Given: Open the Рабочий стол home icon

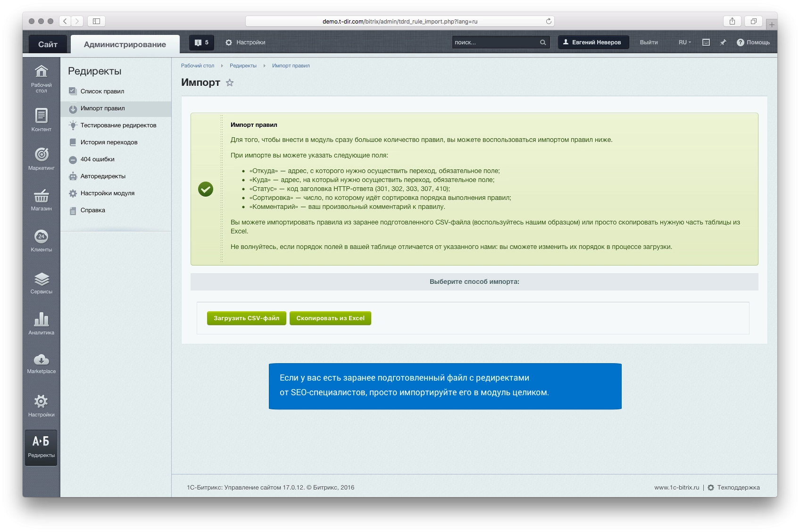Looking at the screenshot, I should (42, 71).
